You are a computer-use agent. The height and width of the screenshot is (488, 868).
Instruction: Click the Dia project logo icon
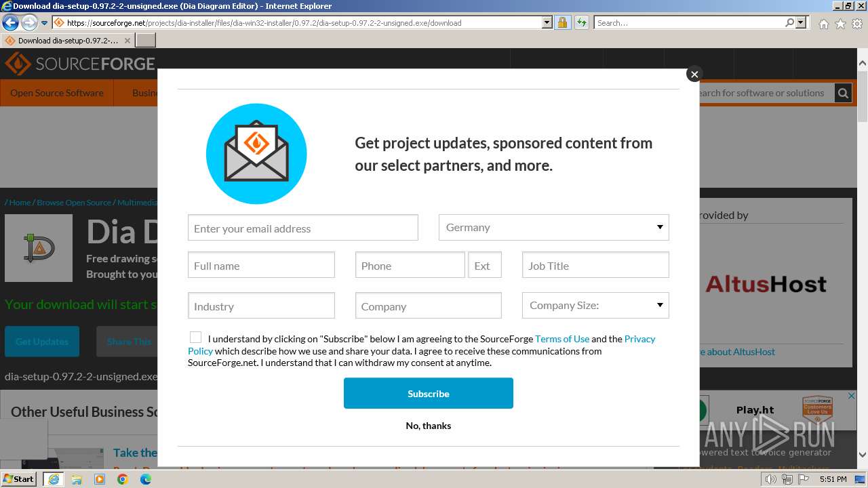tap(39, 248)
